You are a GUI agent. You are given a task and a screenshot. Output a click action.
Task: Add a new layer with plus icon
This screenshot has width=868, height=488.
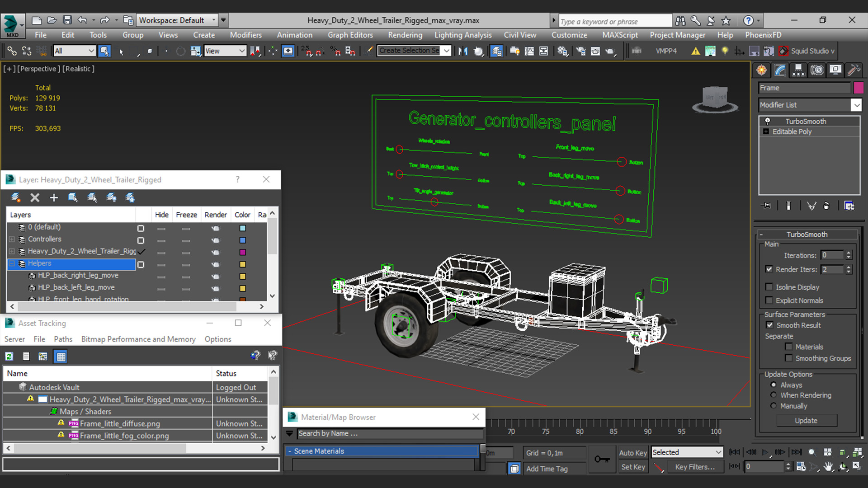point(54,197)
